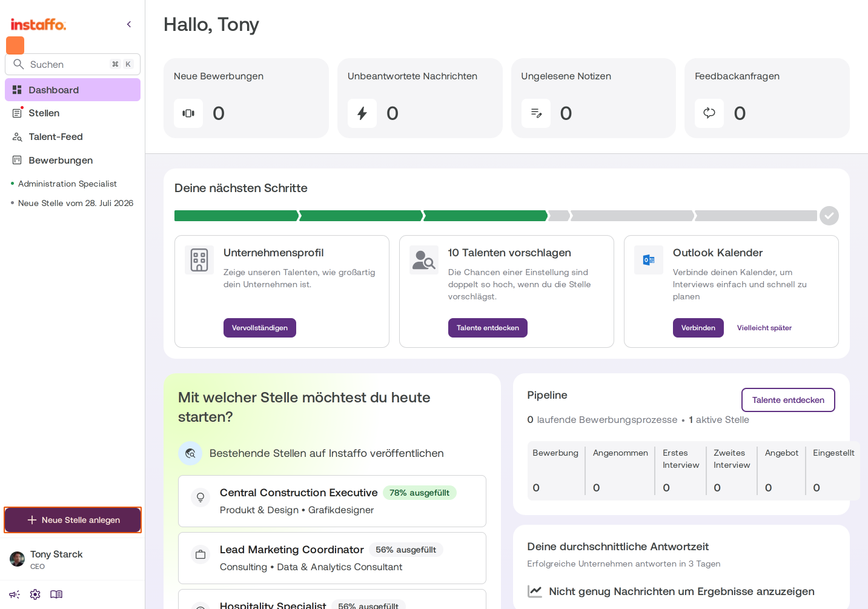Click the Outlook Kalender icon
The width and height of the screenshot is (868, 609).
click(x=649, y=260)
